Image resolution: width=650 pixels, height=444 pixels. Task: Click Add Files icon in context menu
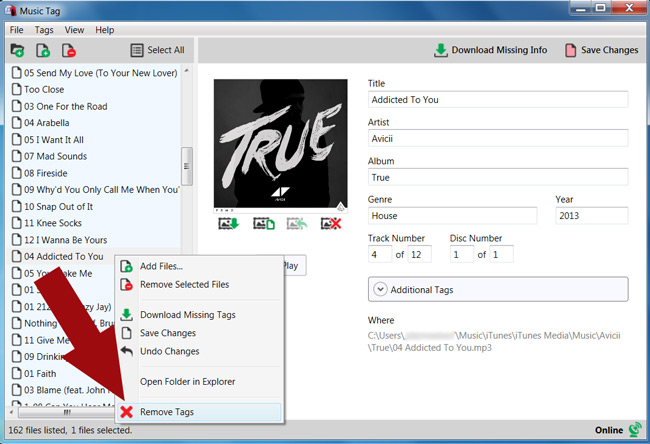pyautogui.click(x=126, y=266)
